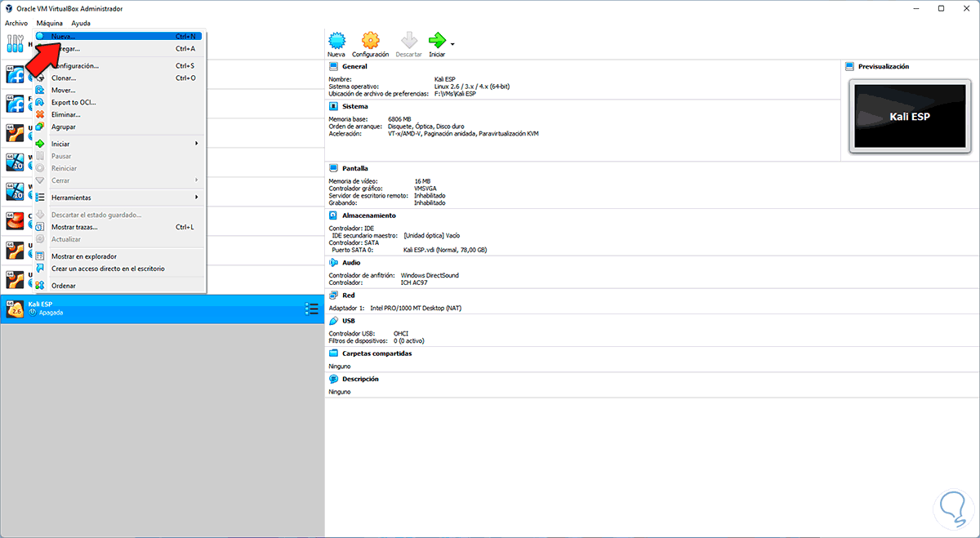Click the Audio section speaker icon
Screen dimensions: 980x538
tap(333, 263)
